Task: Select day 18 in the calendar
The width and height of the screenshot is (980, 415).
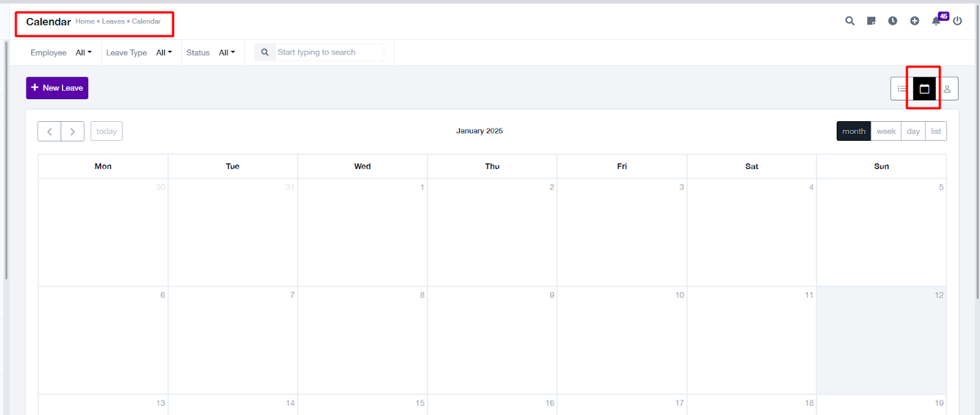Action: pos(752,405)
